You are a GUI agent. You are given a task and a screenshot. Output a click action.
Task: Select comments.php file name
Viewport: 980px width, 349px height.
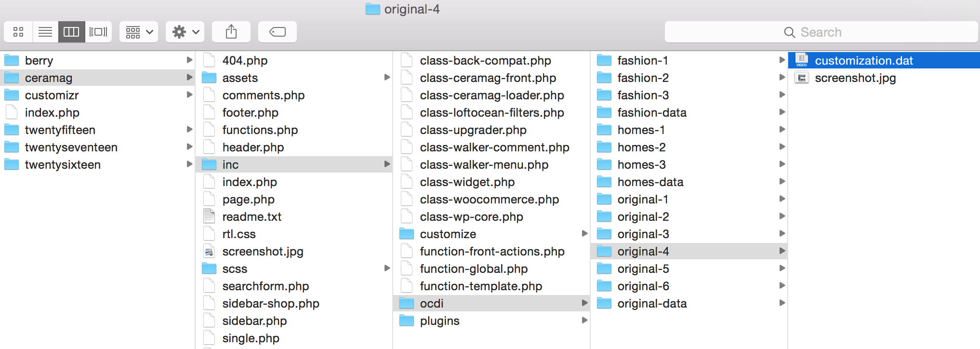[264, 95]
